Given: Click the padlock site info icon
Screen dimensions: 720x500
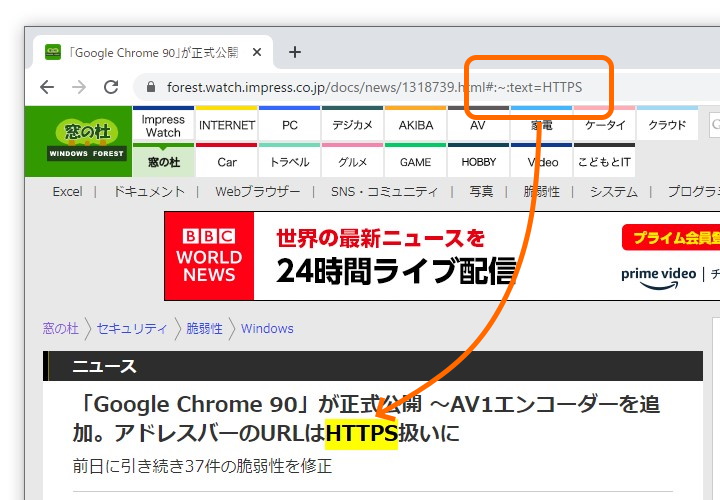Looking at the screenshot, I should [x=151, y=87].
